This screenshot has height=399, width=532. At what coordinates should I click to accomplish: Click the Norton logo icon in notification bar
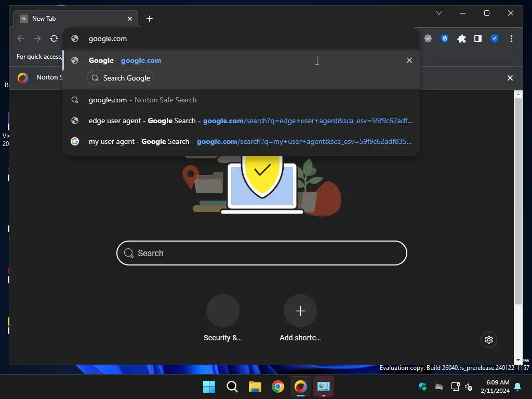click(23, 78)
